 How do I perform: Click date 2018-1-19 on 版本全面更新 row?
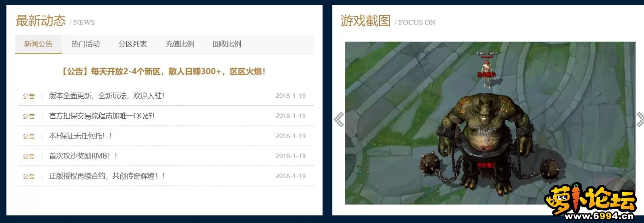tap(291, 96)
